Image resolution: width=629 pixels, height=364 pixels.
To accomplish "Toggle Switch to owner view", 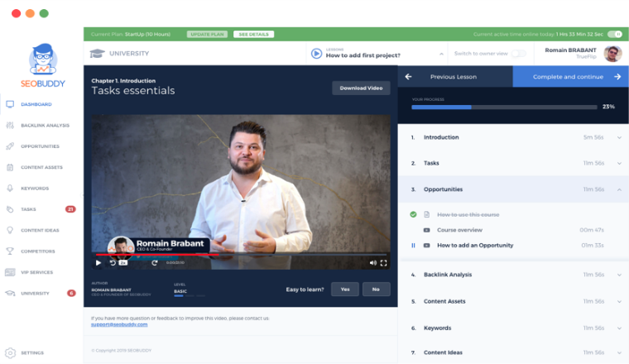I will (x=518, y=53).
